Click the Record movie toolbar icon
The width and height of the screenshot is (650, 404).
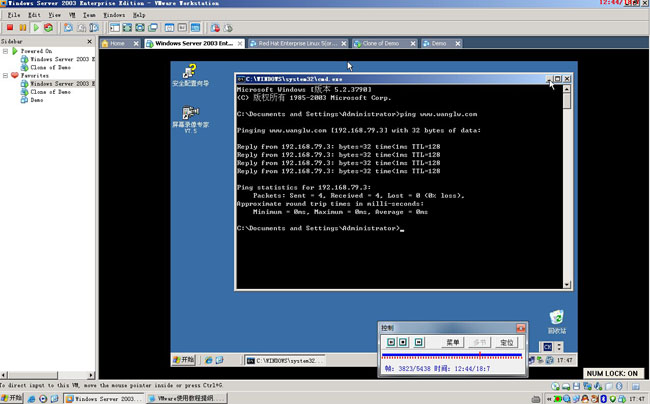tap(215, 28)
